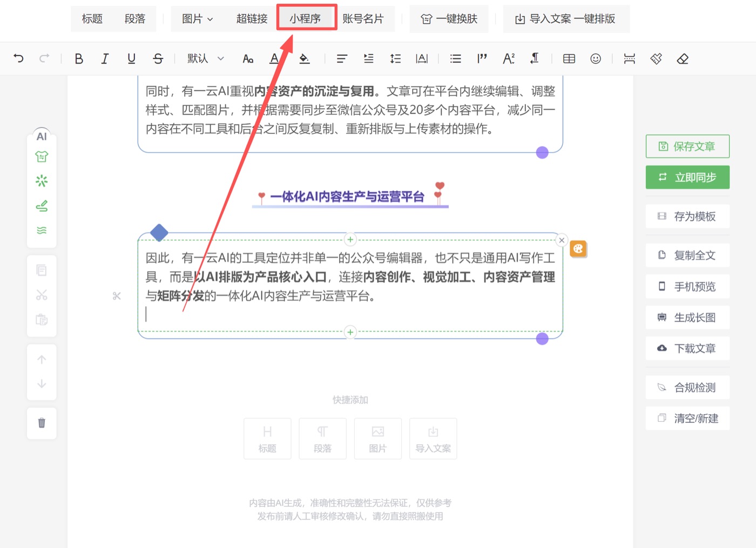This screenshot has height=548, width=756.
Task: Select the 小程序 tab
Action: [x=306, y=19]
